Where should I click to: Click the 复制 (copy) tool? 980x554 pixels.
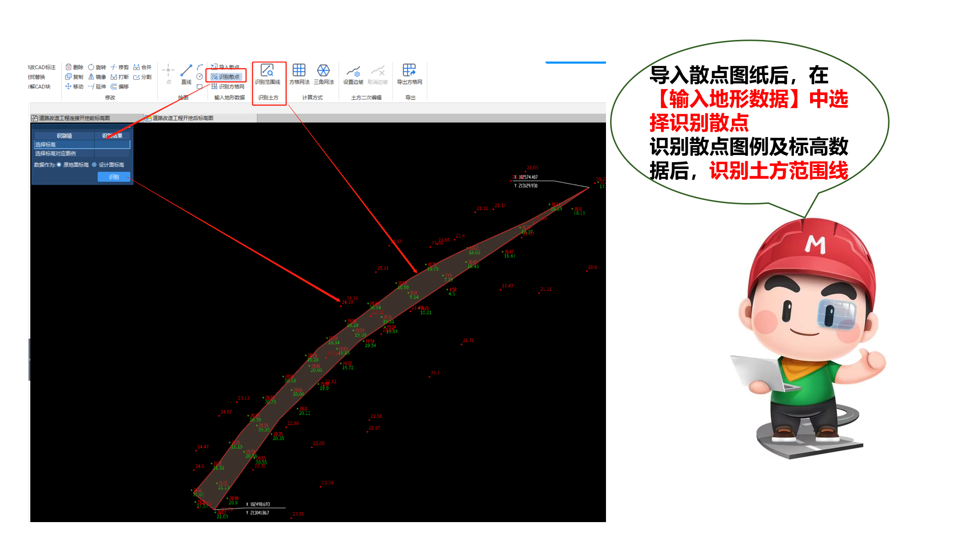pos(75,77)
